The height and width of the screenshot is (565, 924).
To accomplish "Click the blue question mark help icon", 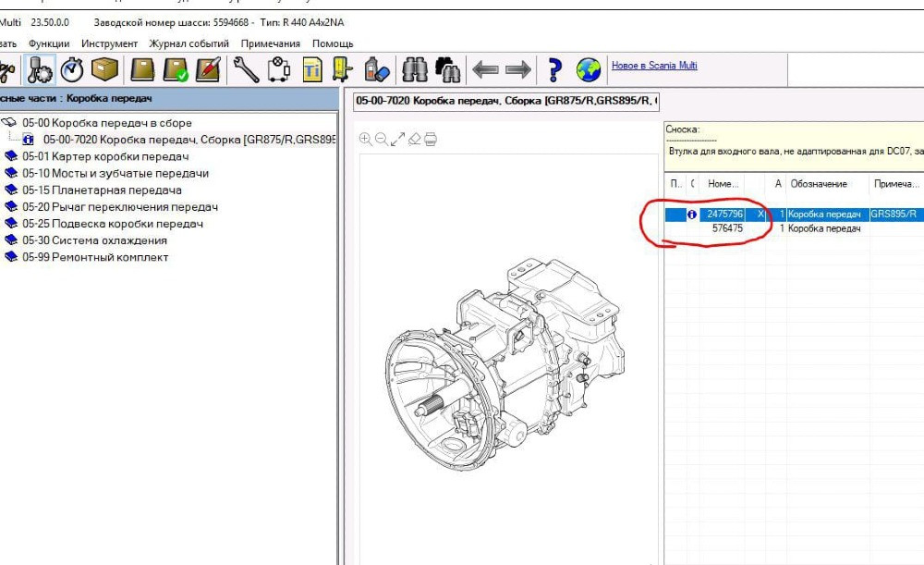I will (554, 69).
